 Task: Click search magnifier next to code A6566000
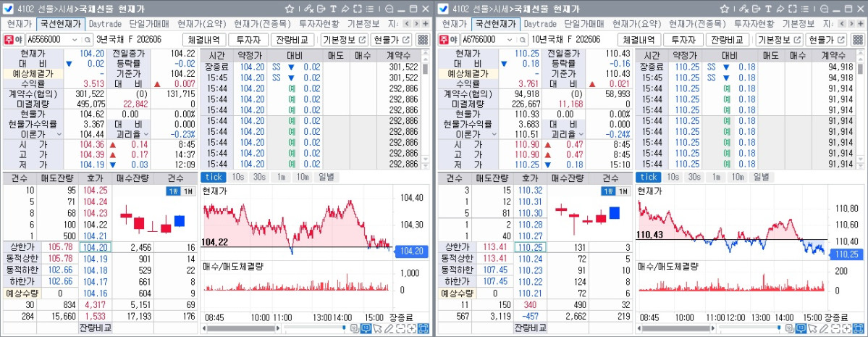coord(88,40)
